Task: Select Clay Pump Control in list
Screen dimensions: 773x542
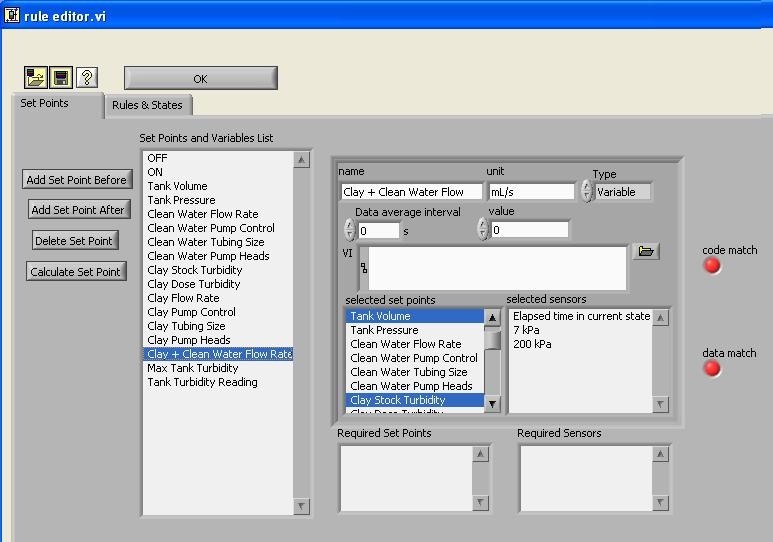Action: [218, 312]
